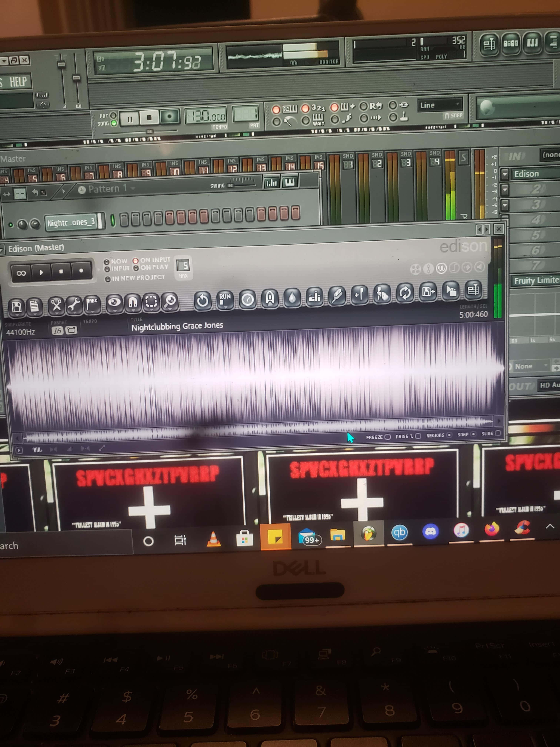Open Edison's zoom magnifier button
The height and width of the screenshot is (747, 560).
pyautogui.click(x=170, y=301)
